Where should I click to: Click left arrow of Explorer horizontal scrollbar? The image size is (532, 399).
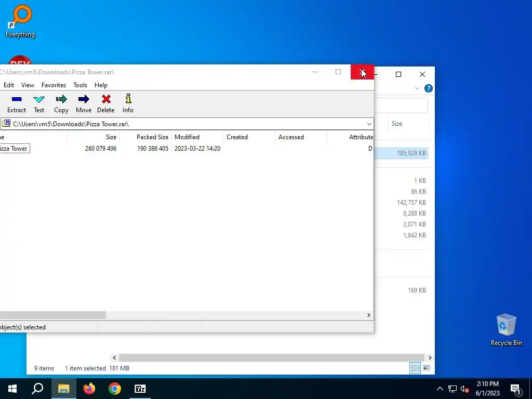tap(114, 357)
